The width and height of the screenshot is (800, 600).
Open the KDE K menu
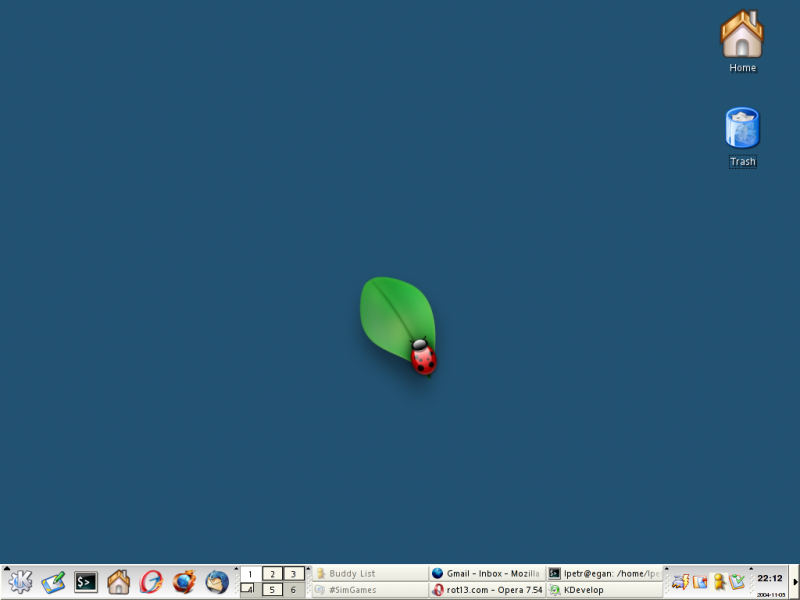(20, 582)
